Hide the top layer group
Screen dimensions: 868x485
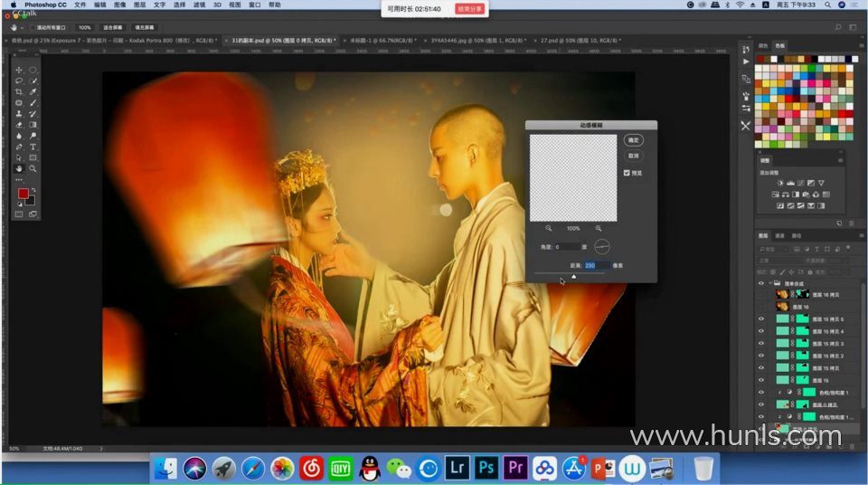761,283
